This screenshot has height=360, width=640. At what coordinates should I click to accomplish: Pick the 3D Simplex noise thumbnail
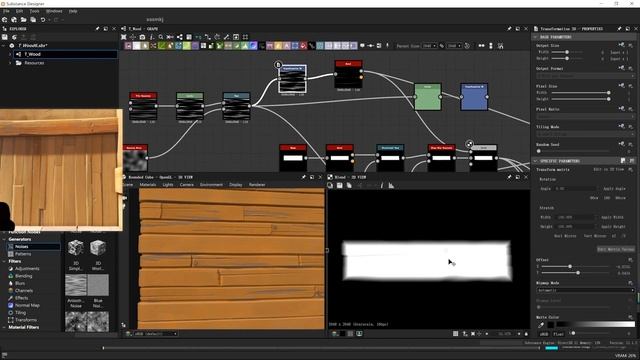(76, 247)
